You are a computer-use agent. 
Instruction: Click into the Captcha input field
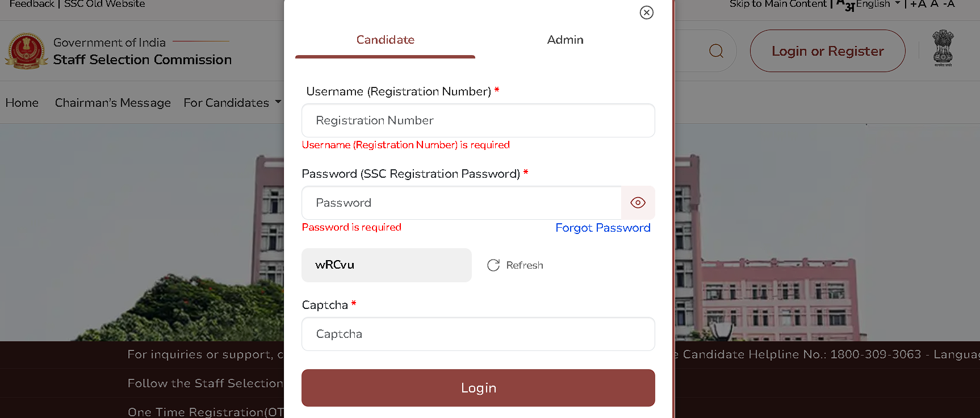[478, 334]
